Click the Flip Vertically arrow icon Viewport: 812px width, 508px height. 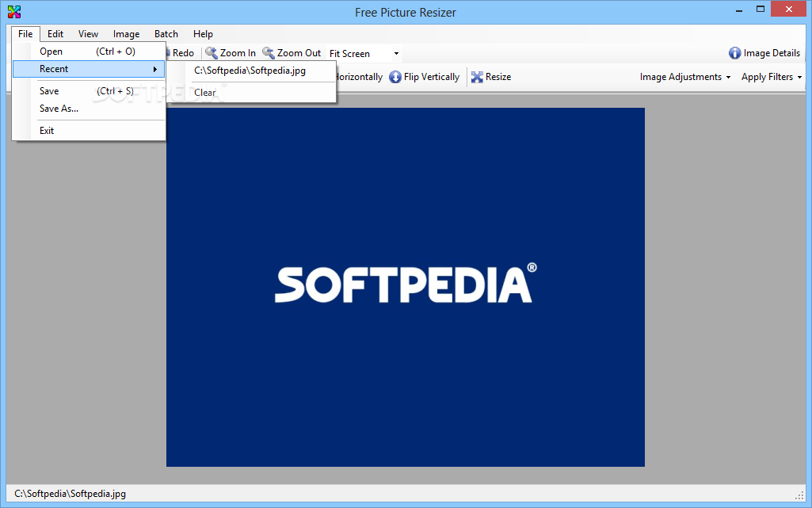(x=395, y=77)
